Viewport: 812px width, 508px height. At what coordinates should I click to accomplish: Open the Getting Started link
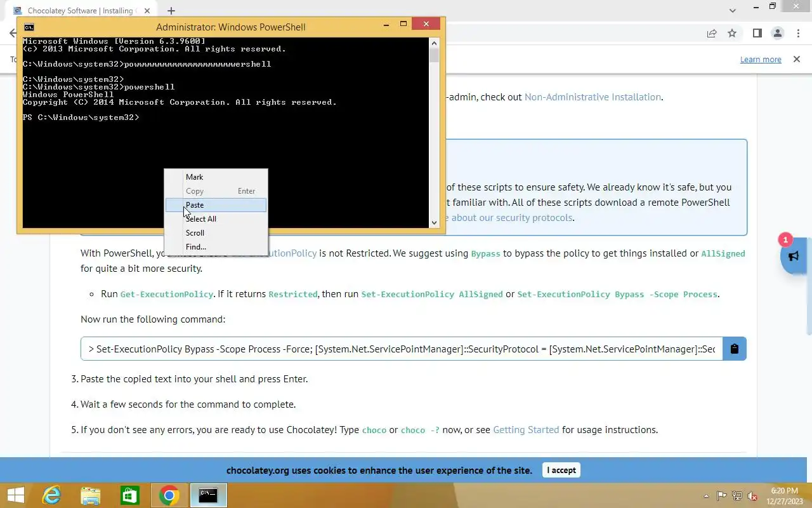click(x=526, y=430)
